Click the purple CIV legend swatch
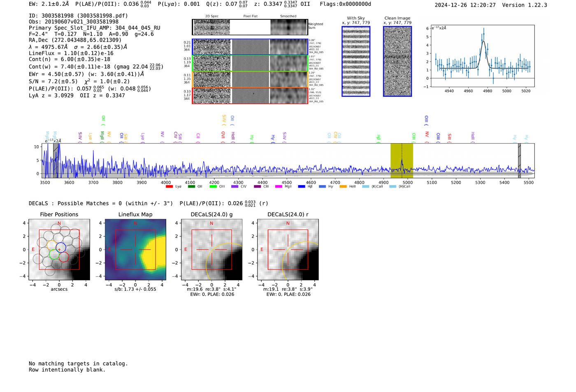The image size is (576, 392). pyautogui.click(x=235, y=187)
